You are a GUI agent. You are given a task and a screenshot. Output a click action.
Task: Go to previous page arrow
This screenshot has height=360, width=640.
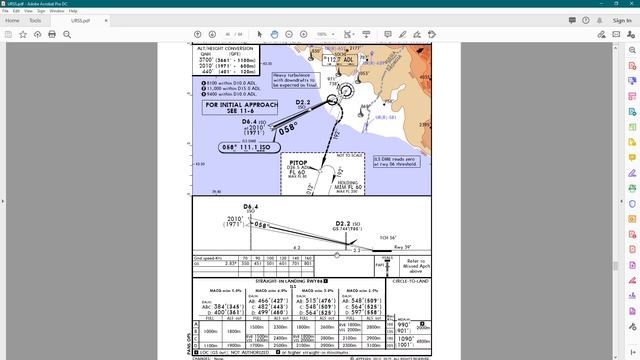pos(198,34)
